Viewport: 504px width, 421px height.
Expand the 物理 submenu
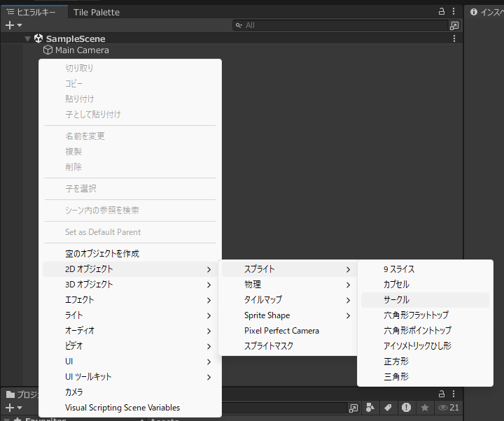click(x=289, y=285)
